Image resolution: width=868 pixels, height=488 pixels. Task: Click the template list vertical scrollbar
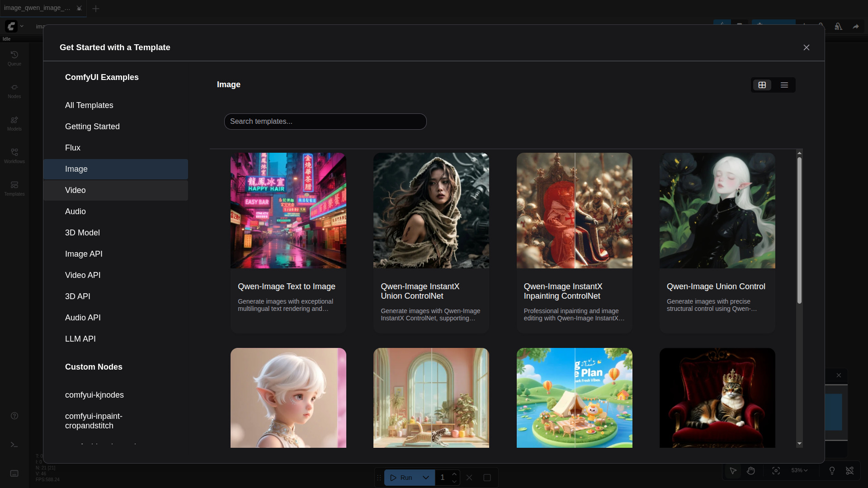pos(799,230)
